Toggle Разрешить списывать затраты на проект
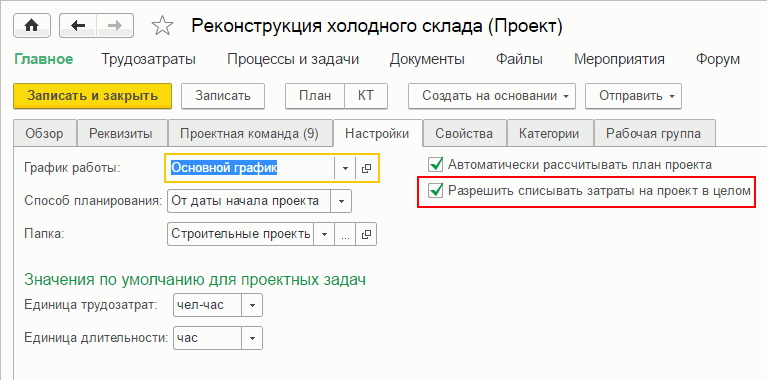 (435, 191)
